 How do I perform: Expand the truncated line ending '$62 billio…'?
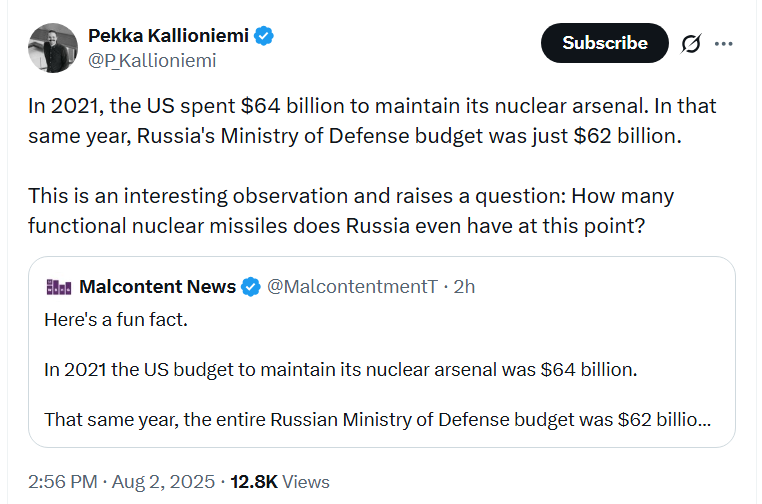point(378,420)
